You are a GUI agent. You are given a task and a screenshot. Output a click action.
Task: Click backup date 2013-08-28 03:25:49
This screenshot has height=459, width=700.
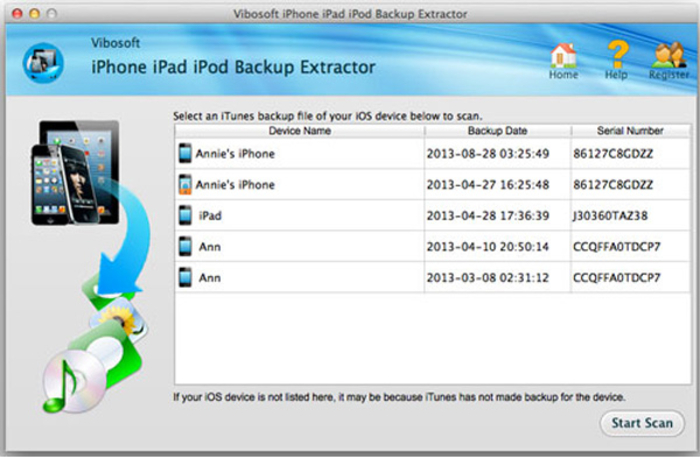pos(488,154)
